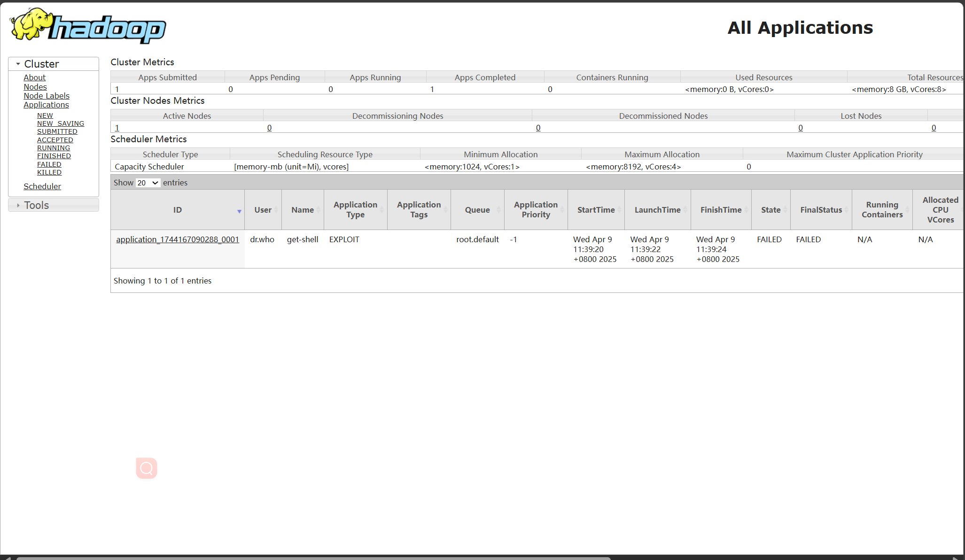Sort table by Queue column header
965x560 pixels.
tap(477, 210)
